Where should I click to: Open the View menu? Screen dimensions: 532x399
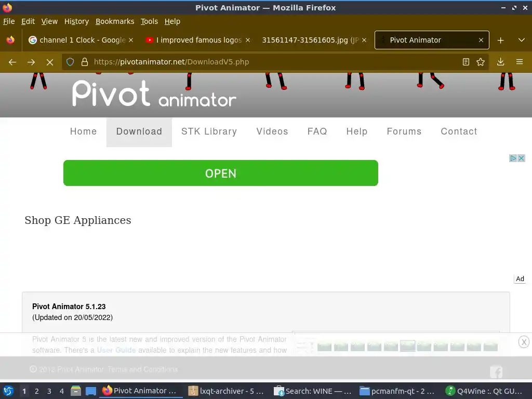[49, 21]
